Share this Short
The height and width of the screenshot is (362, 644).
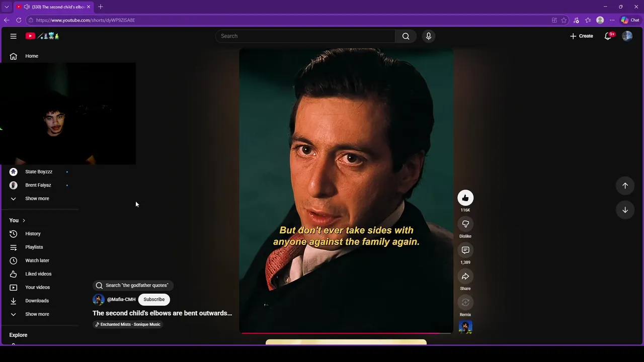(465, 277)
